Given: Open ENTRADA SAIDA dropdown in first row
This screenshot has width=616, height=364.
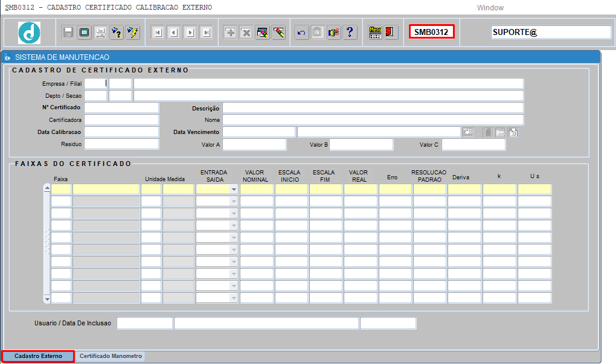Looking at the screenshot, I should [x=234, y=190].
